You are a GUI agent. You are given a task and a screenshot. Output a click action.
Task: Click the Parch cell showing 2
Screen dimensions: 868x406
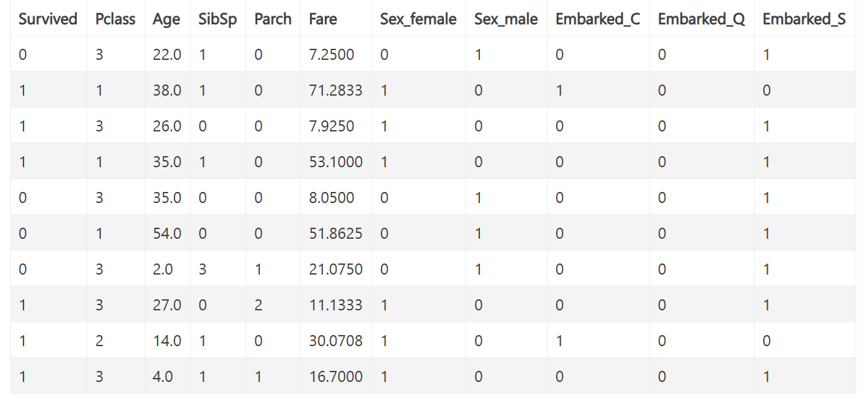[x=259, y=304]
